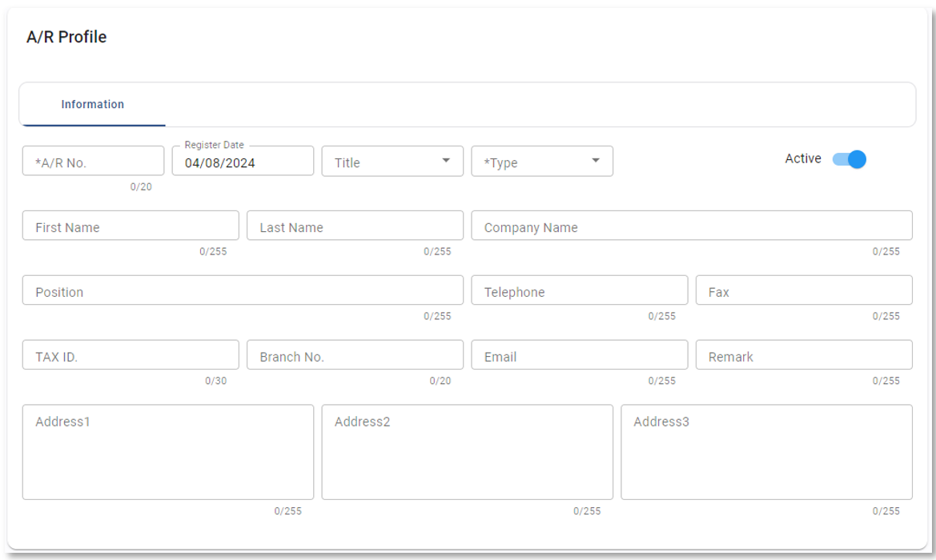Select the Company Name field
The height and width of the screenshot is (560, 936).
[691, 226]
